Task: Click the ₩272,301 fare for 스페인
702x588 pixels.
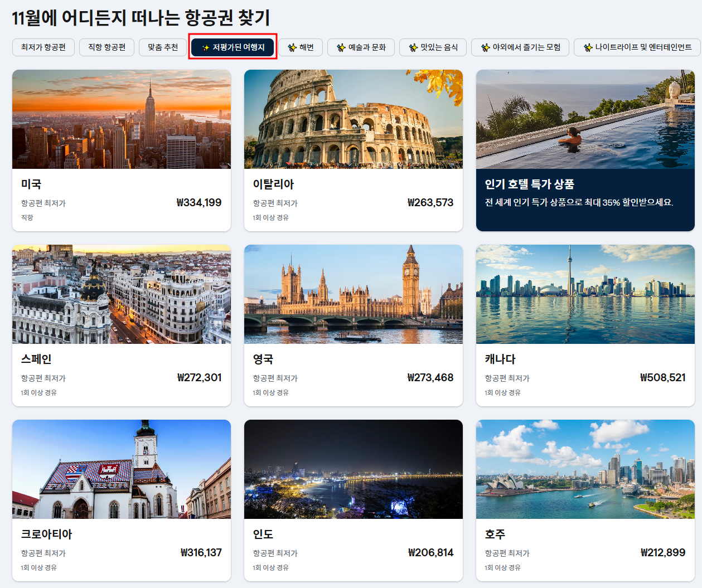Action: (x=204, y=377)
